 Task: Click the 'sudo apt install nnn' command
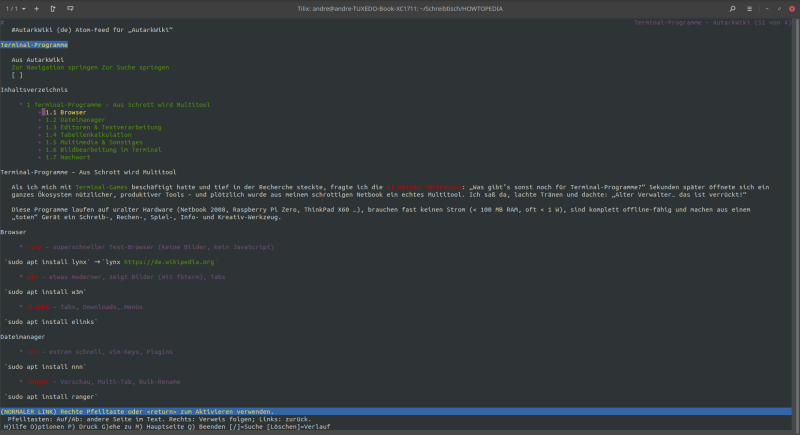coord(45,367)
